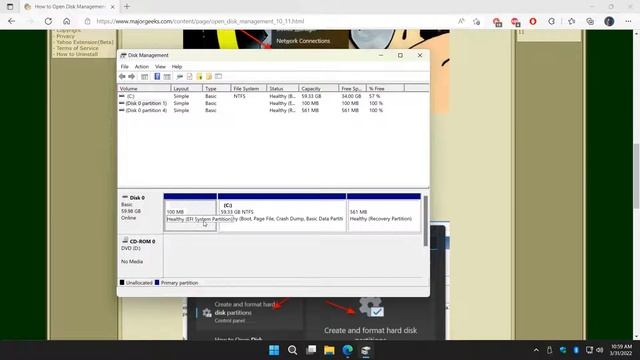
Task: Select the 561 MB Recovery Partition block
Action: 384,213
